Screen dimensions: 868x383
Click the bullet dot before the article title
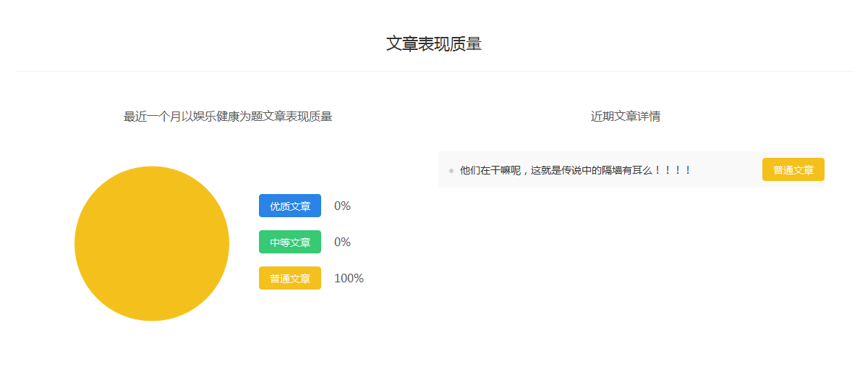click(x=451, y=171)
